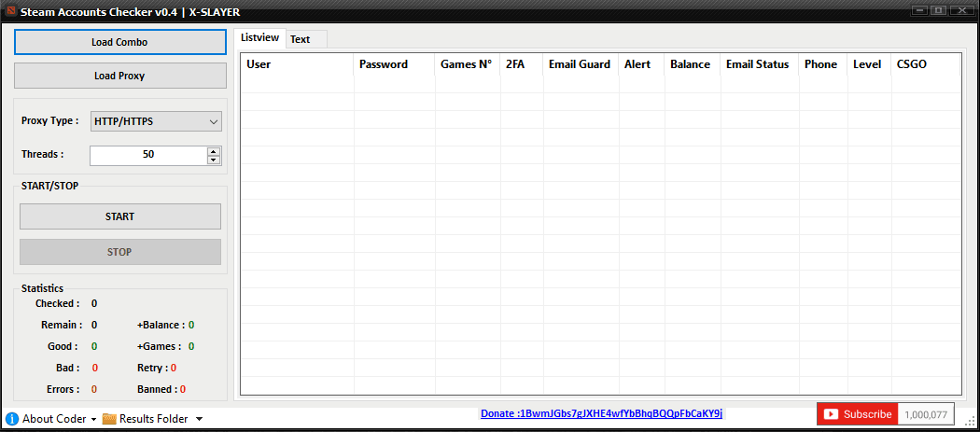Decrease Threads with the down arrow
980x432 pixels.
(215, 160)
